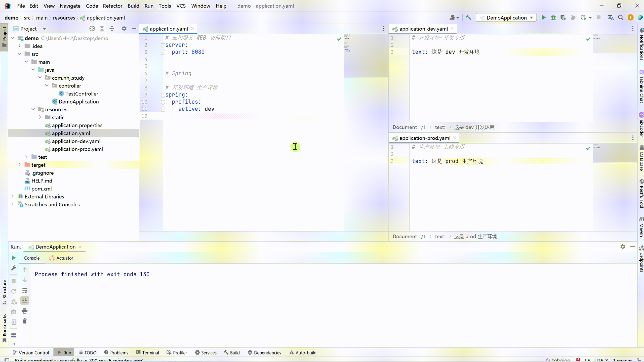The image size is (644, 362).
Task: Toggle Soft-Wrap in Run console
Action: (25, 291)
